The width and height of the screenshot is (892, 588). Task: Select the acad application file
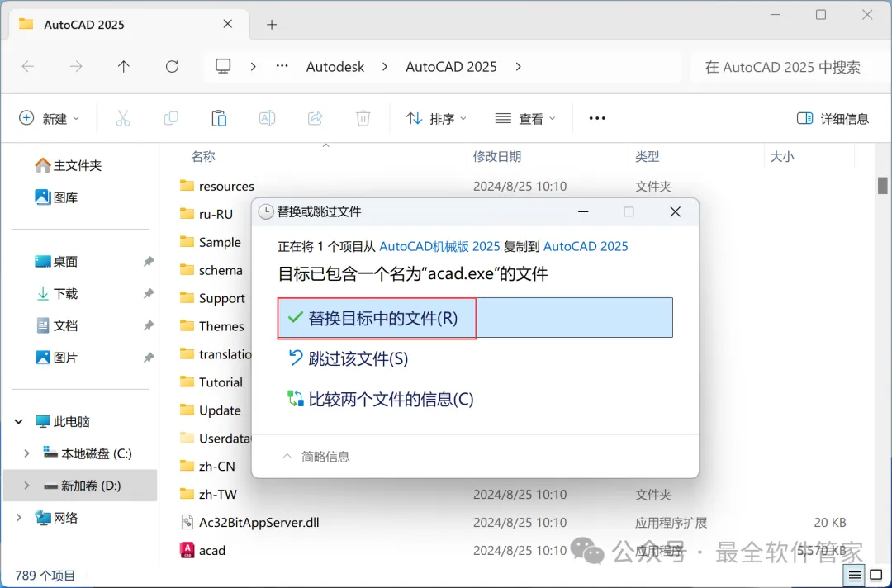click(x=203, y=550)
